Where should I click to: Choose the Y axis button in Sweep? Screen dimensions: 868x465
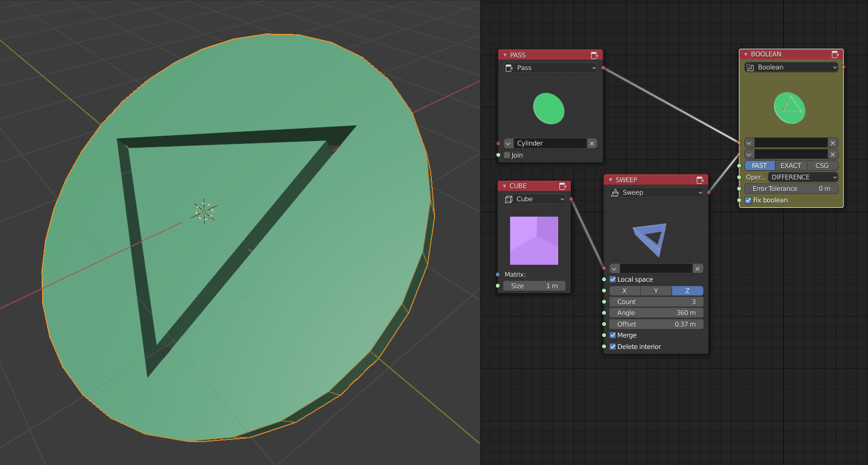coord(656,291)
